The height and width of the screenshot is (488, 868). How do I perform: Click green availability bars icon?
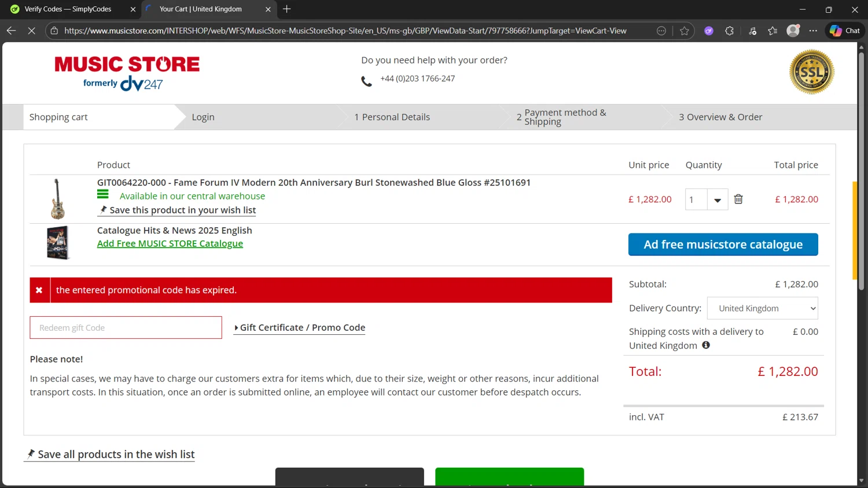click(x=102, y=194)
